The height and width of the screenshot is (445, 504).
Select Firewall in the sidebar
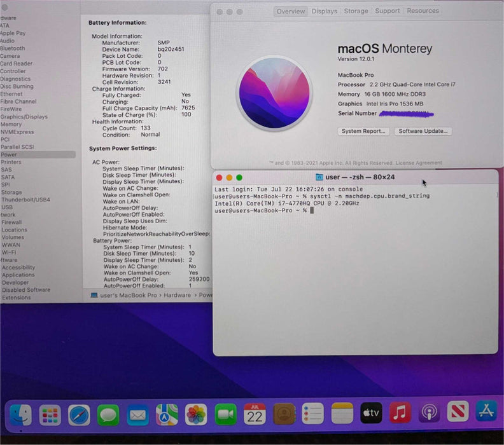11,222
